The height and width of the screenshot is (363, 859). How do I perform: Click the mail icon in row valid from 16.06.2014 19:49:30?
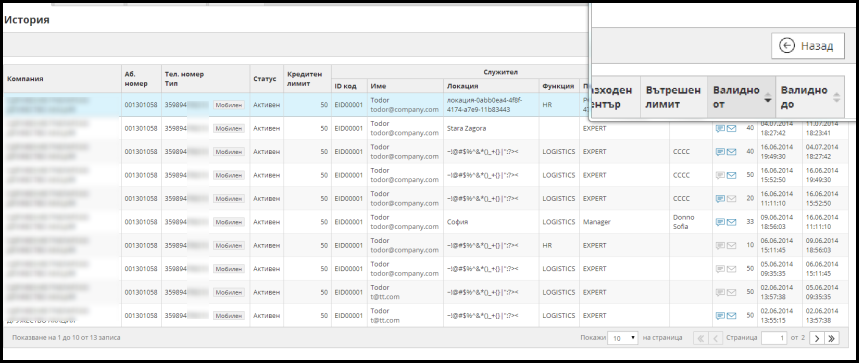coord(731,152)
